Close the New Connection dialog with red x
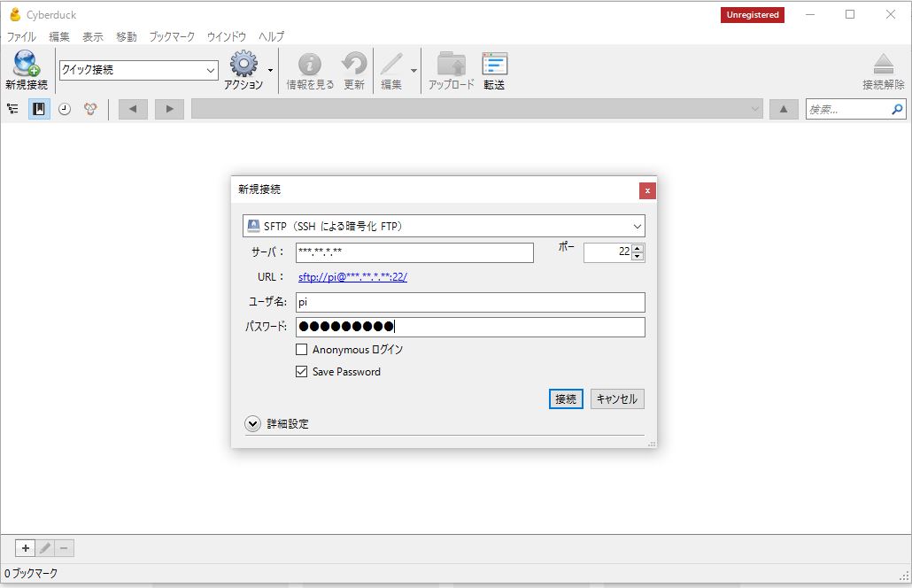The image size is (912, 588). click(647, 190)
